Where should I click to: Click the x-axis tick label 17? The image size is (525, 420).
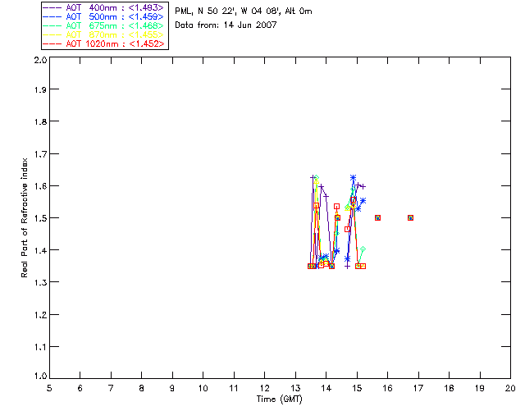tap(418, 388)
